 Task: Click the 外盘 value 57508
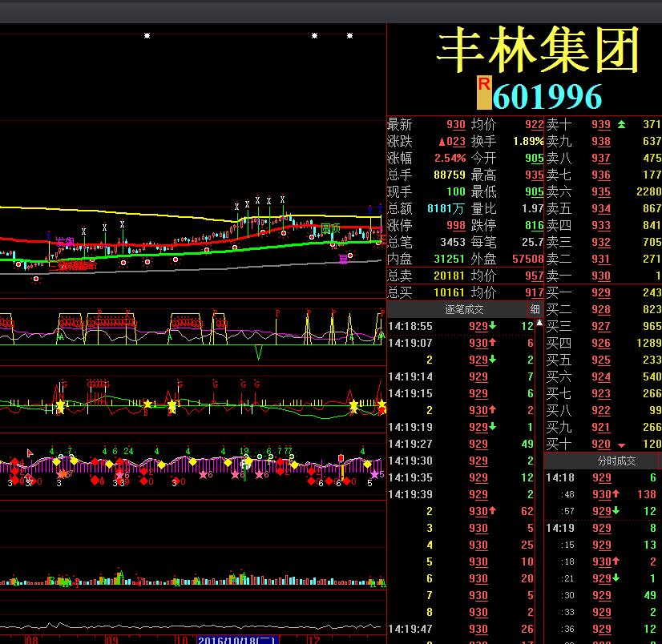tap(528, 259)
